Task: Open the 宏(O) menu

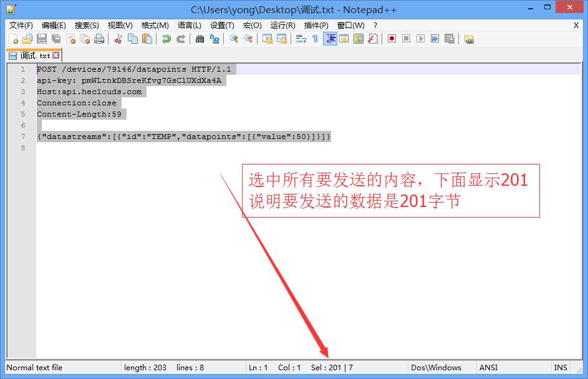Action: (x=252, y=25)
